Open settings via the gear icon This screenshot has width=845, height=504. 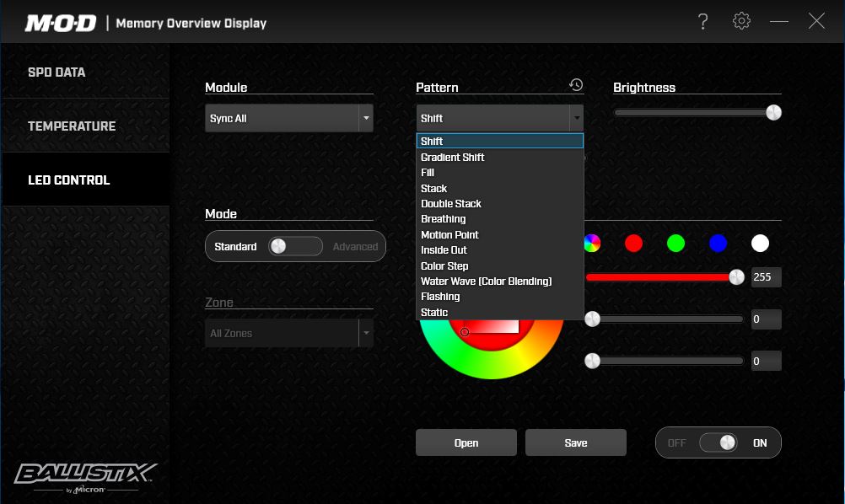pyautogui.click(x=741, y=21)
